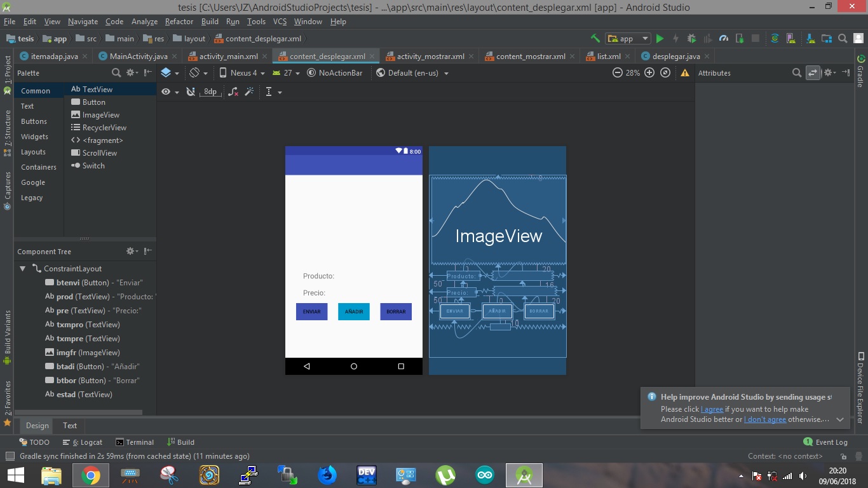Toggle autoconnect magnet in layout toolbar
The image size is (868, 488).
[x=190, y=92]
